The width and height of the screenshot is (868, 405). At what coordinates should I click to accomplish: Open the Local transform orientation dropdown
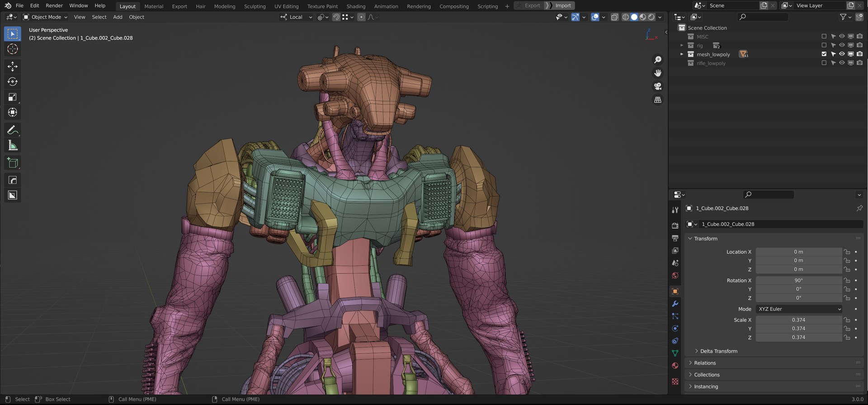pos(296,17)
